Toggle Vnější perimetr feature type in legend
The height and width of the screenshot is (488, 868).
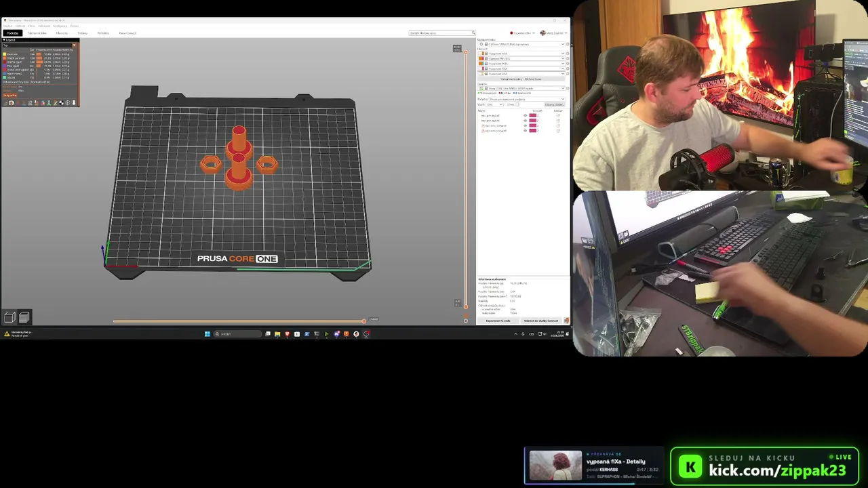(x=37, y=58)
